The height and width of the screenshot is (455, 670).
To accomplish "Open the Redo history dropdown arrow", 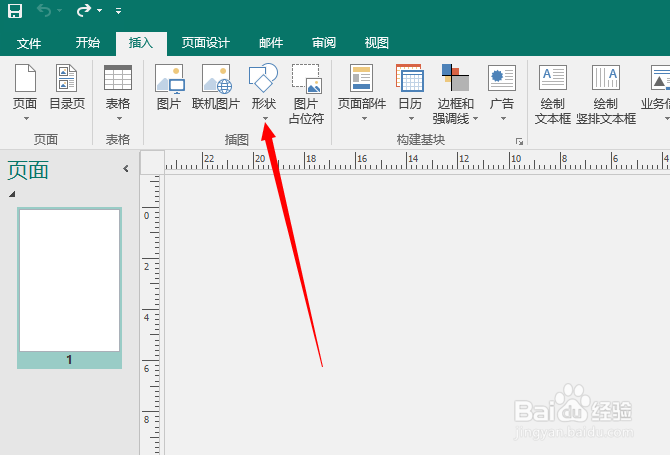I will pos(100,10).
